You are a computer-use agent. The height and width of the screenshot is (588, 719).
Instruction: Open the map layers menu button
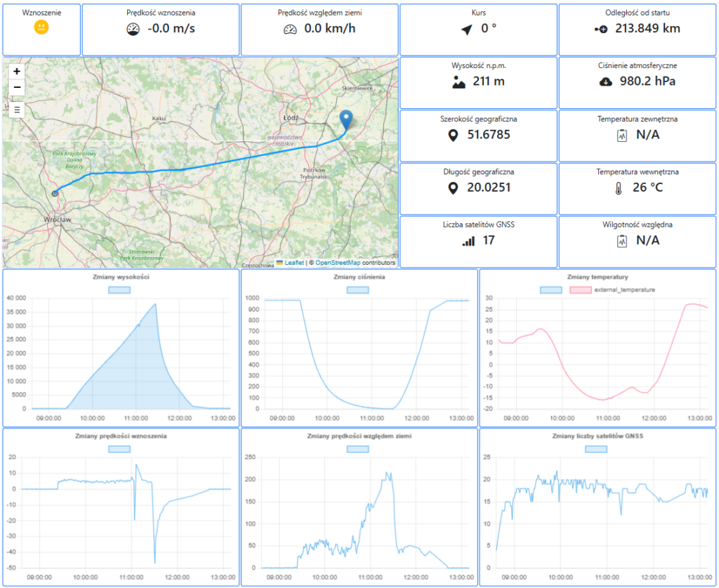pos(17,110)
